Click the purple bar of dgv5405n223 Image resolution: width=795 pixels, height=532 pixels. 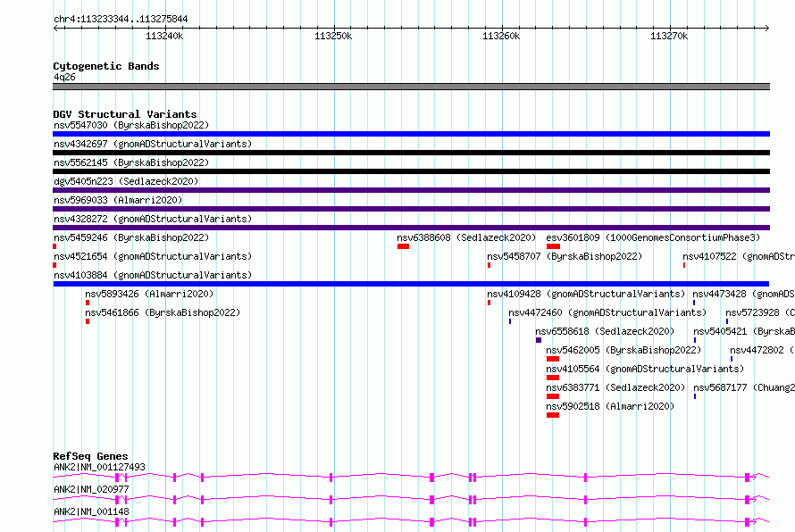411,190
